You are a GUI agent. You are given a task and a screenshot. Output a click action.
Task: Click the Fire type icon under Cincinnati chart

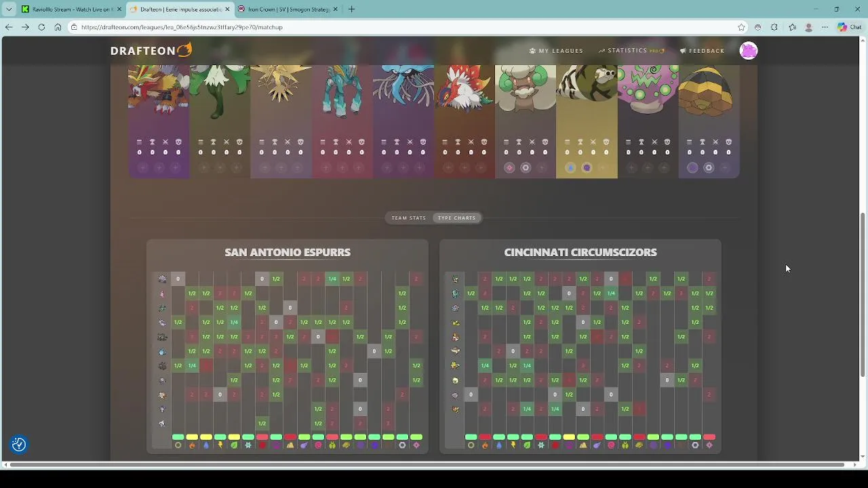point(485,445)
